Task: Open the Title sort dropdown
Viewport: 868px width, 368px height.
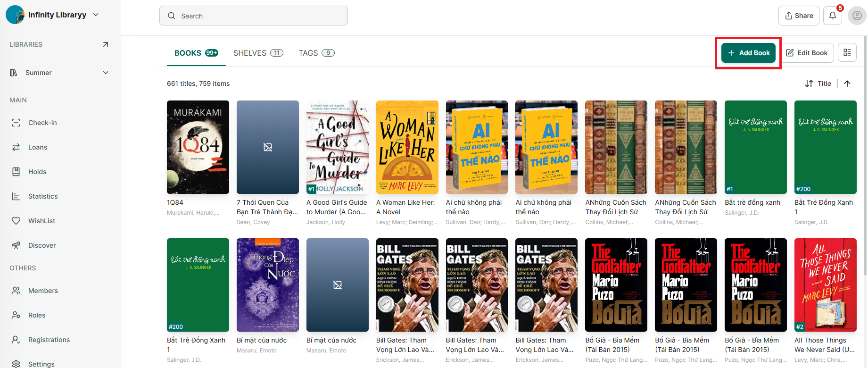Action: [818, 84]
